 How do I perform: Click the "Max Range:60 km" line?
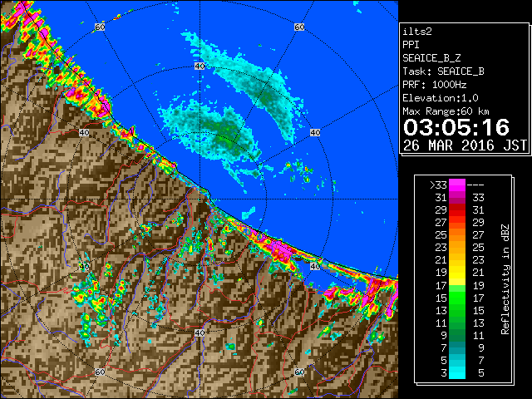pos(446,111)
